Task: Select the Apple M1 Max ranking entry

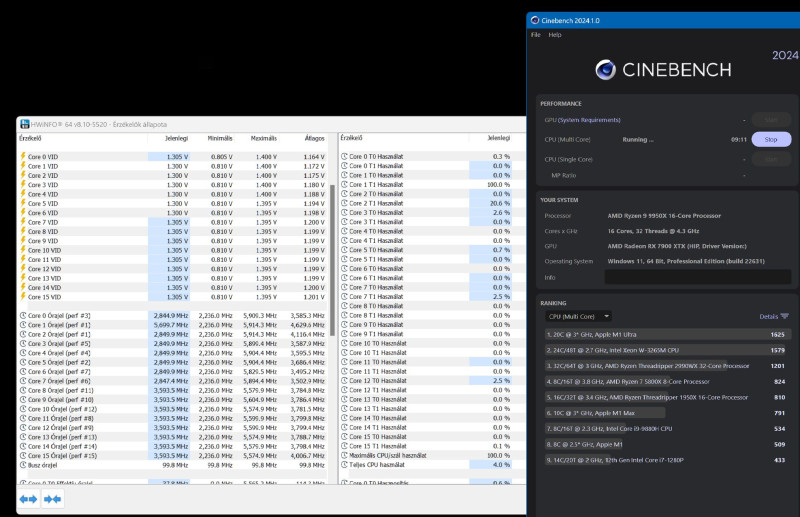Action: tap(668, 413)
